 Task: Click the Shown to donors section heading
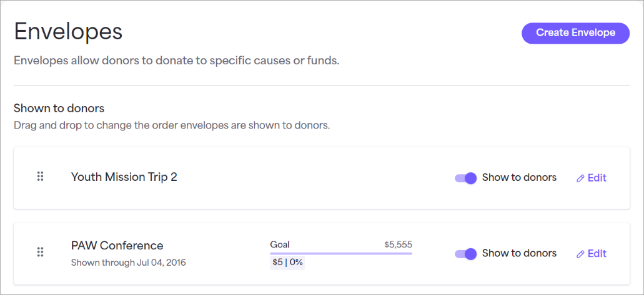click(x=59, y=109)
